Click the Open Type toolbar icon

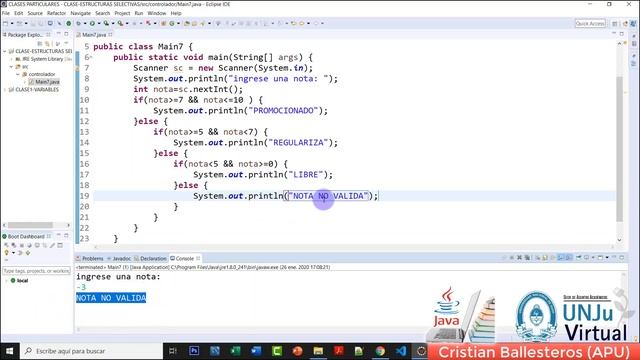pyautogui.click(x=187, y=23)
